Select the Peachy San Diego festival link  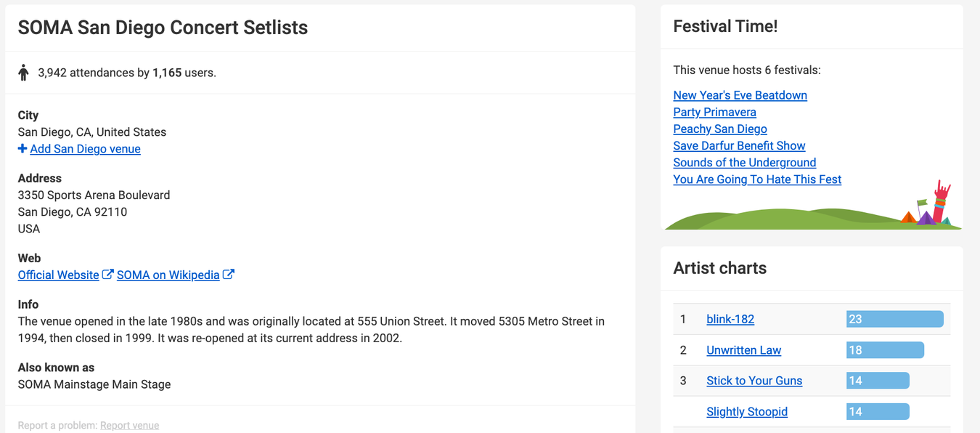(x=719, y=129)
